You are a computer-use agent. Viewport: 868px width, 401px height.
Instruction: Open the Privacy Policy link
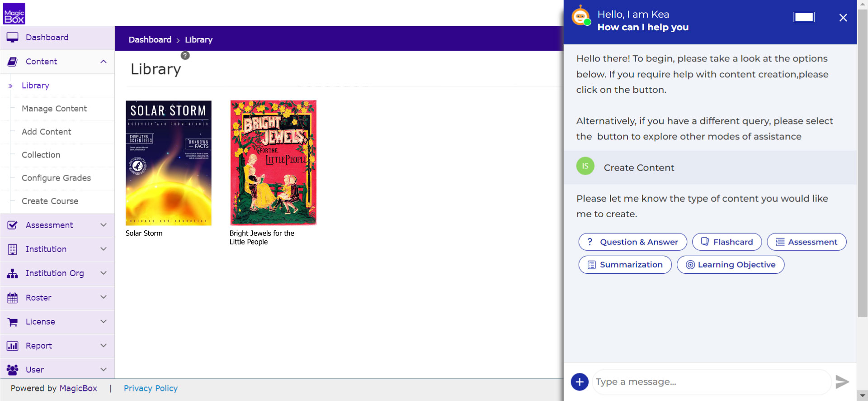[x=151, y=388]
